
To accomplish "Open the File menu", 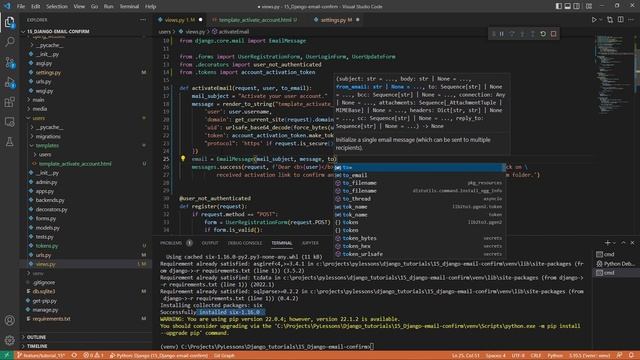I will [21, 7].
